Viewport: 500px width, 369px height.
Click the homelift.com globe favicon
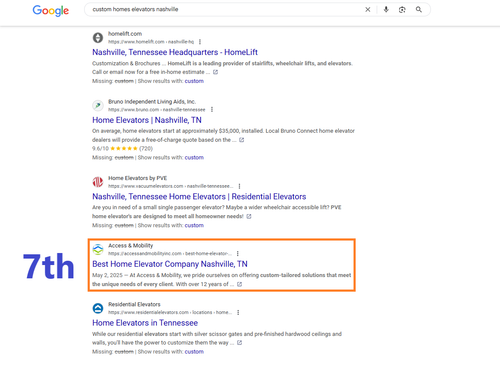(x=98, y=38)
